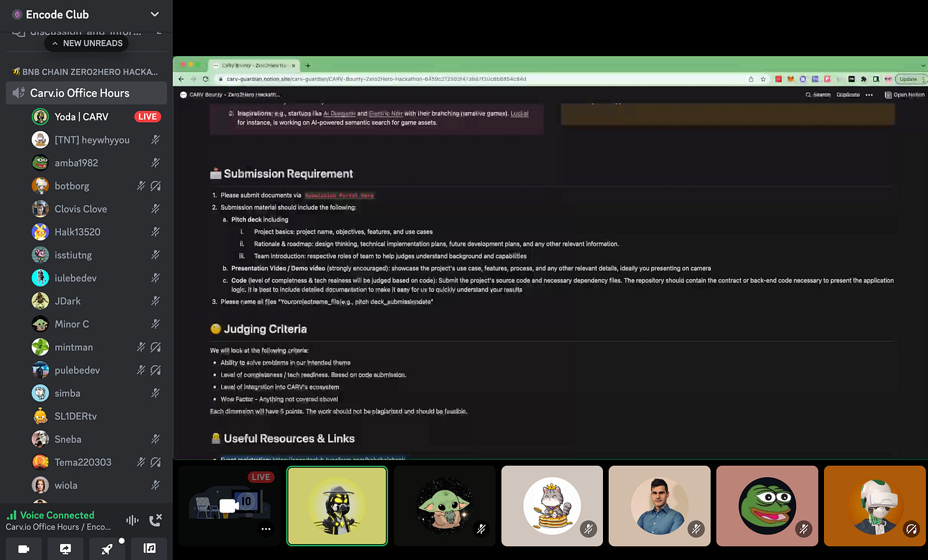This screenshot has width=928, height=560.
Task: Click browser back arrow in shared screen
Action: click(x=181, y=79)
